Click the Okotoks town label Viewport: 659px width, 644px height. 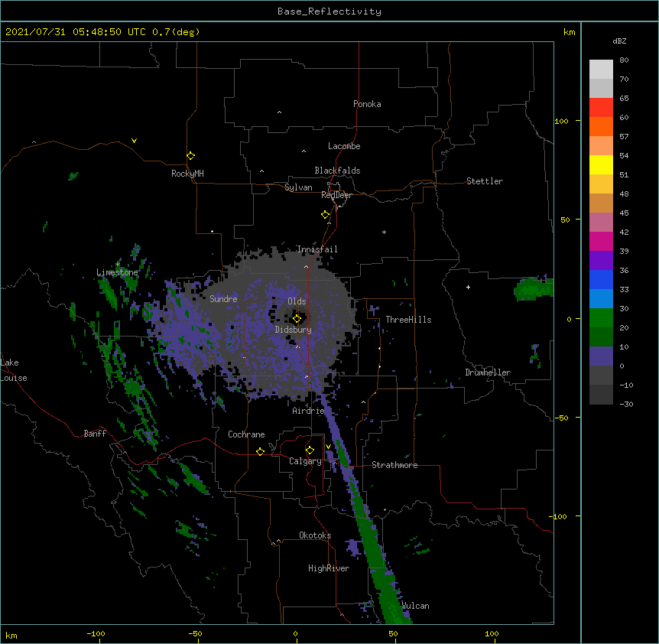tap(315, 535)
